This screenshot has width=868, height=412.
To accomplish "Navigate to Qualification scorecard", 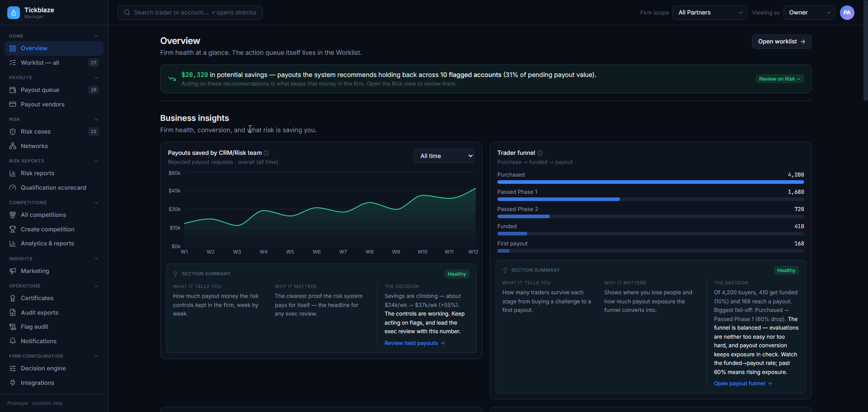I will (x=54, y=188).
